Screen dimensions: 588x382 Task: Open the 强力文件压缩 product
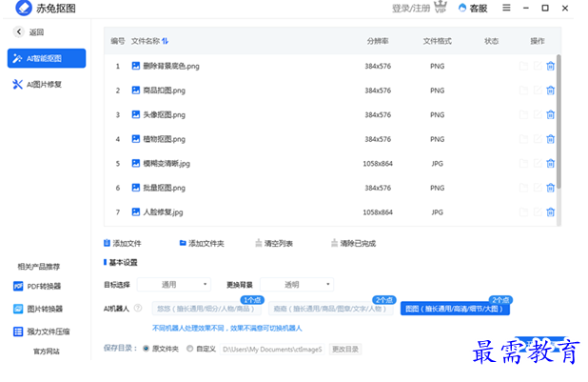coord(41,332)
